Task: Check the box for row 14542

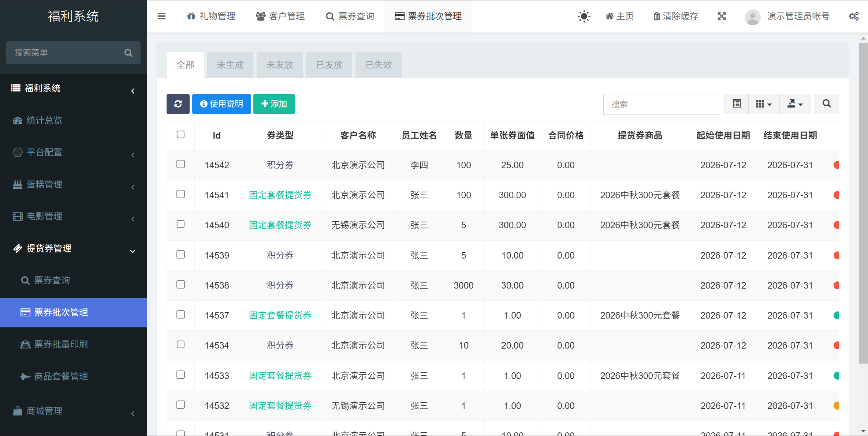Action: (x=180, y=164)
